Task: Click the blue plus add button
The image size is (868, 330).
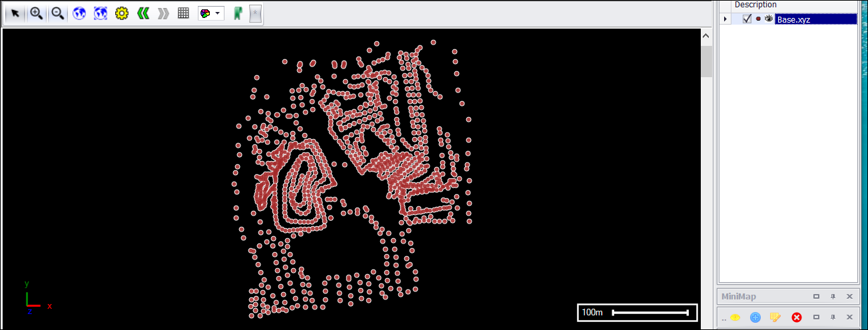Action: pos(755,317)
